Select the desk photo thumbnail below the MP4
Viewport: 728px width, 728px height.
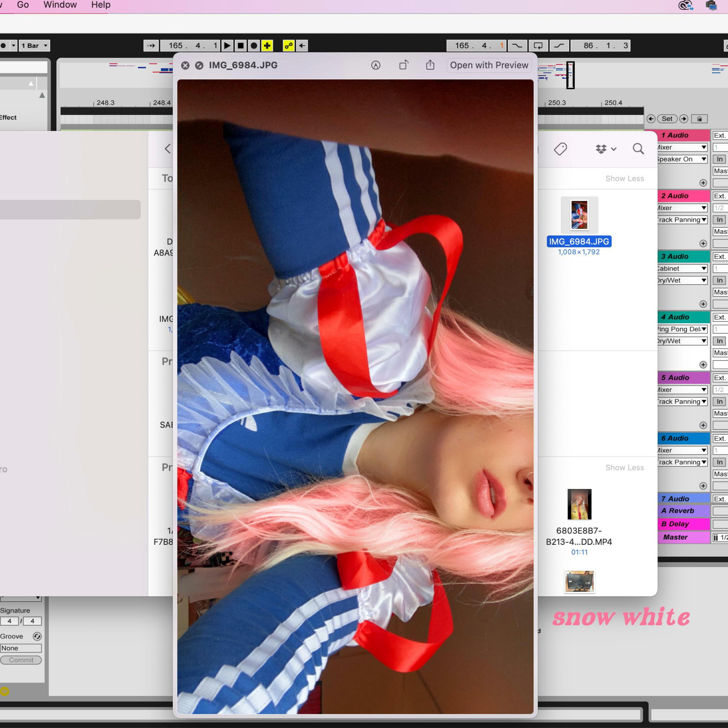point(579,581)
